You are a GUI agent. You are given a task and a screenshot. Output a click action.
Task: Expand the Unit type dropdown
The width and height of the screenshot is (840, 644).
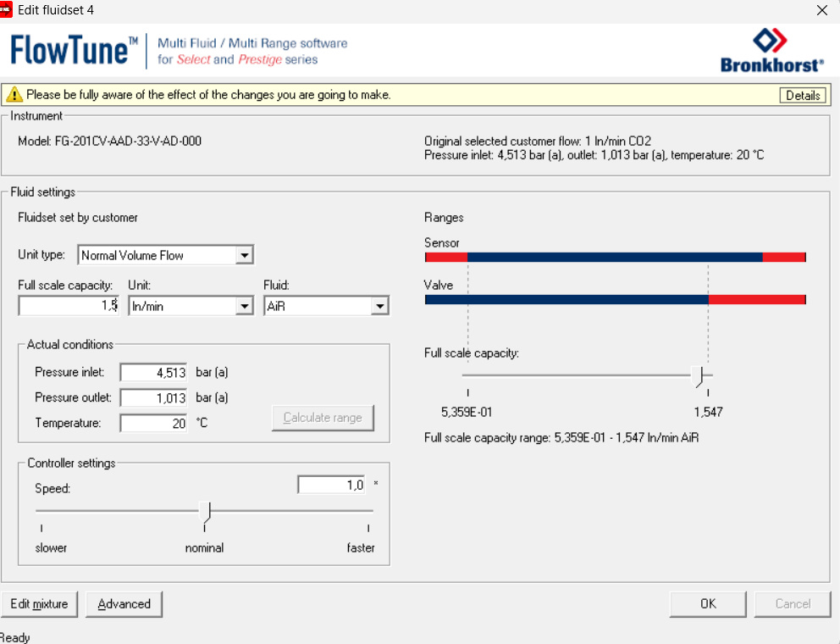(244, 255)
